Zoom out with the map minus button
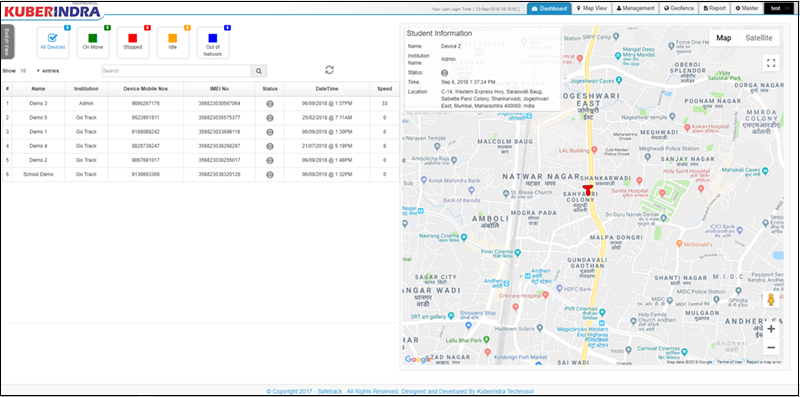The image size is (800, 397). (x=771, y=348)
